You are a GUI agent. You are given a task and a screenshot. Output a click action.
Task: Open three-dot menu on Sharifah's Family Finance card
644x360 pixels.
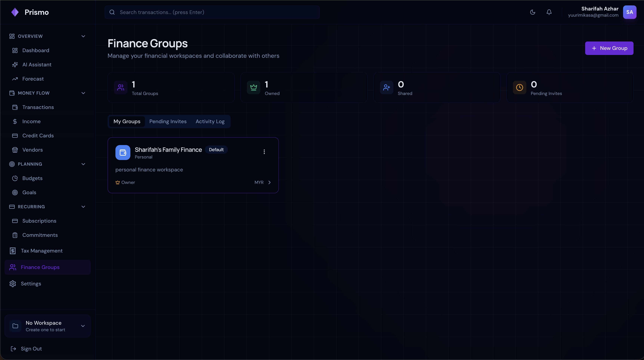pos(264,152)
